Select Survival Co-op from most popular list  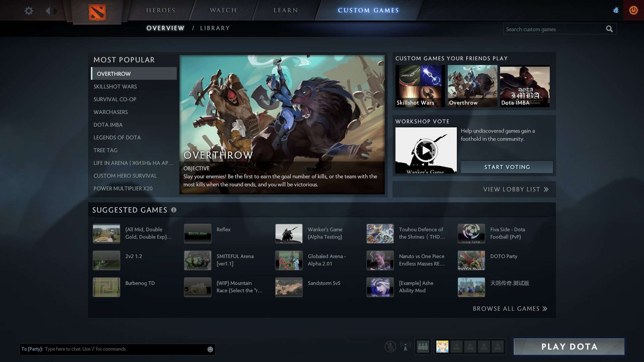pos(115,99)
